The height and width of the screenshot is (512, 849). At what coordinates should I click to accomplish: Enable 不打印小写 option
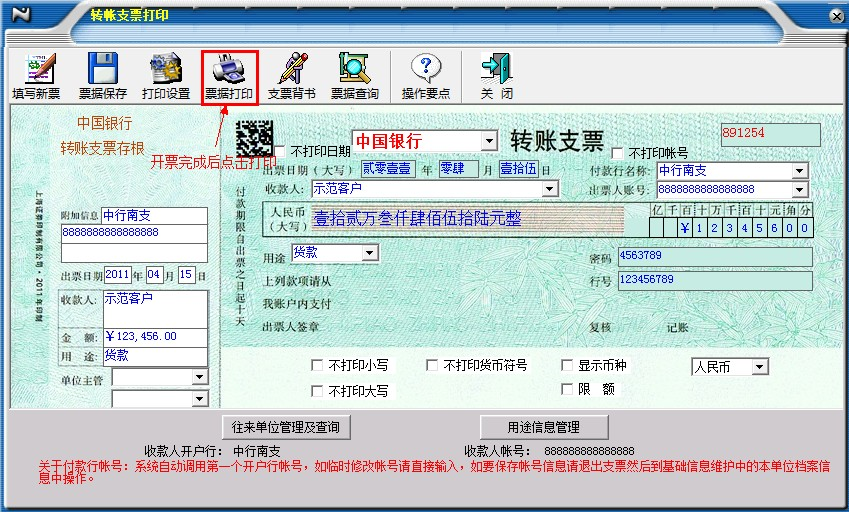pyautogui.click(x=317, y=365)
